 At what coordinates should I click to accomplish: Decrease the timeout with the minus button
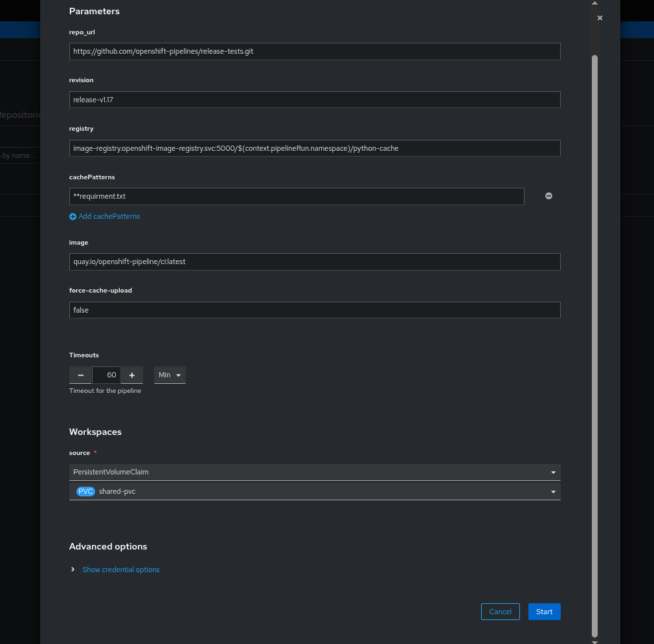tap(80, 375)
